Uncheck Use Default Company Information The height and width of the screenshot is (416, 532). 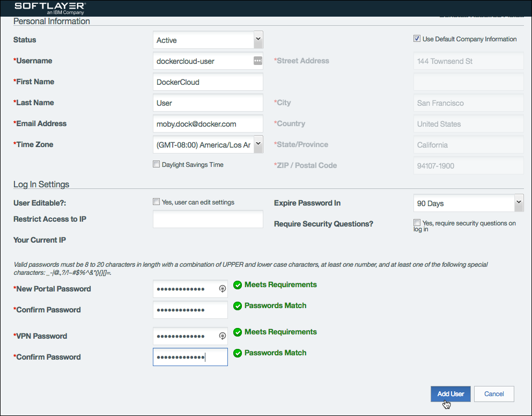(417, 39)
